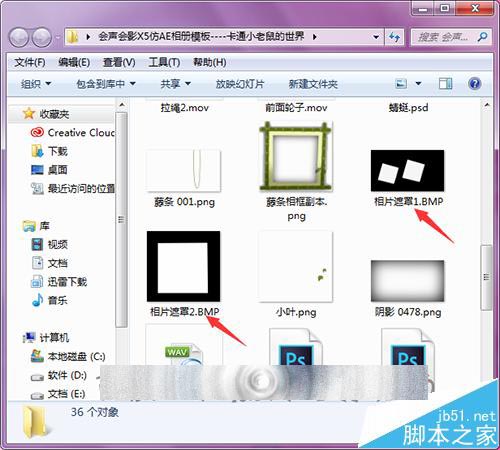Select 藤条 001.png thumbnail
Screen dimensions: 500x450
tap(184, 171)
